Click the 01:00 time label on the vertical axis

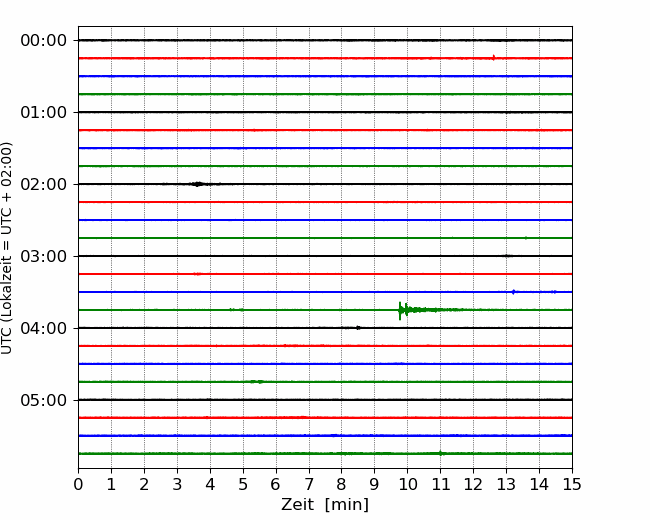(x=44, y=112)
